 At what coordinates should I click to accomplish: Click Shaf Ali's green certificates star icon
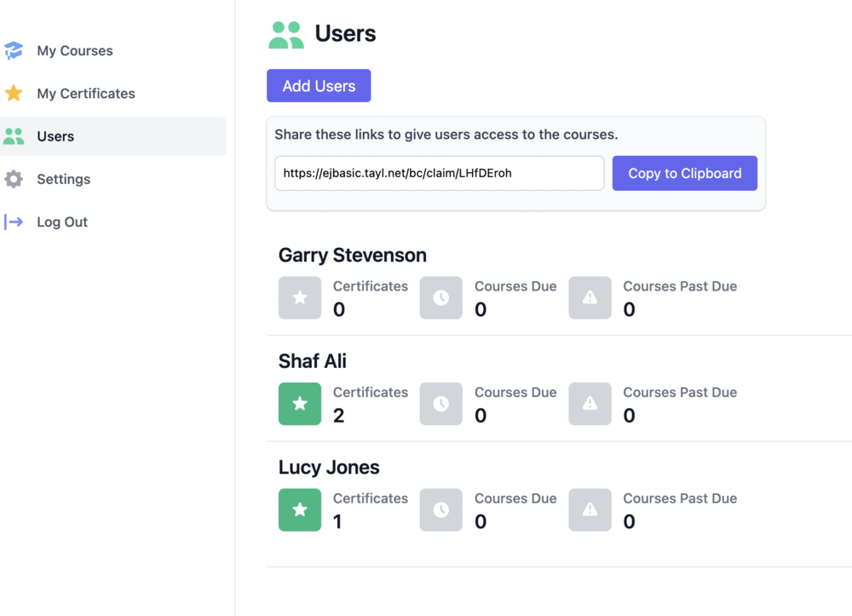[300, 404]
